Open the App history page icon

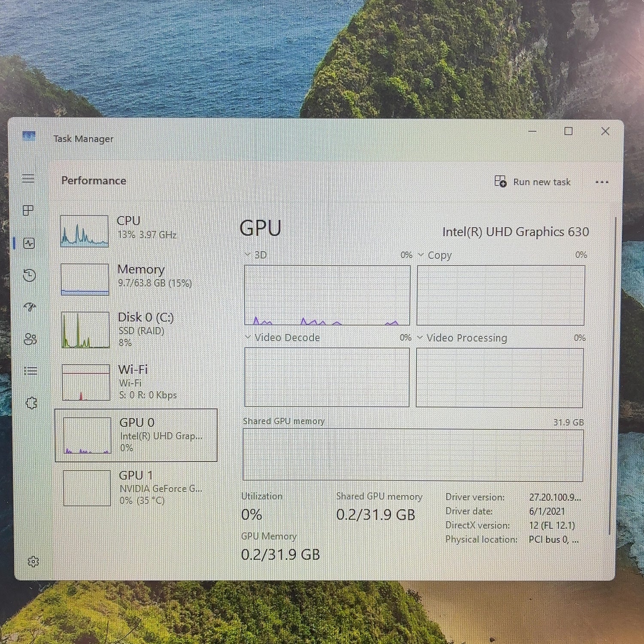(29, 275)
